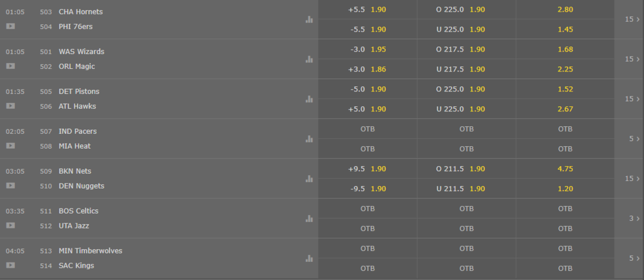Open the DEN Nuggets team name
The image size is (644, 280).
[x=81, y=185]
